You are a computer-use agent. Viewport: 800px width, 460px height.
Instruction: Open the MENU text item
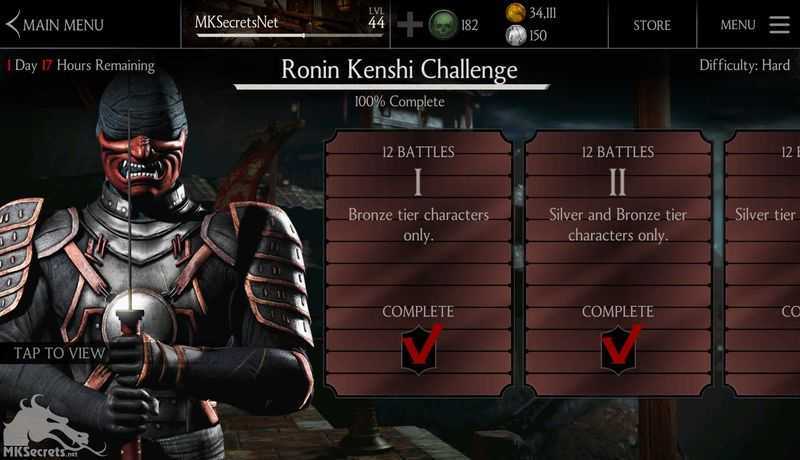click(738, 24)
